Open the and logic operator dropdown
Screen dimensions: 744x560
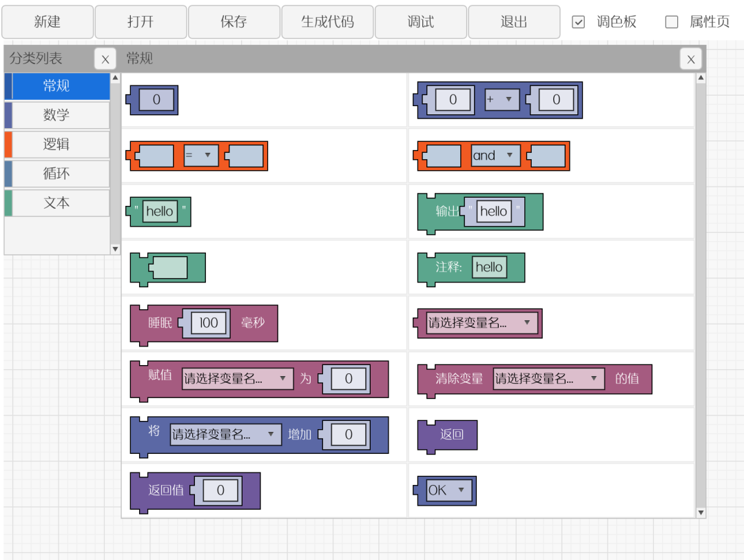click(x=495, y=156)
